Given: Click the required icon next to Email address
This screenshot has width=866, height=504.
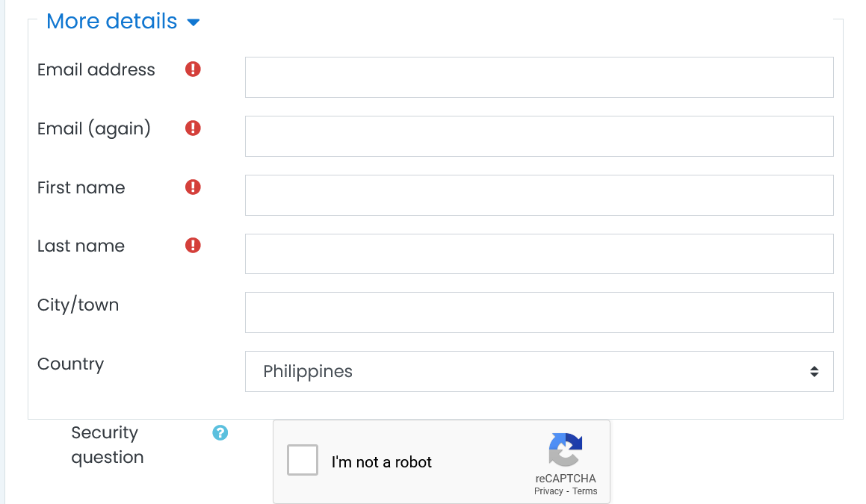Looking at the screenshot, I should pos(193,69).
